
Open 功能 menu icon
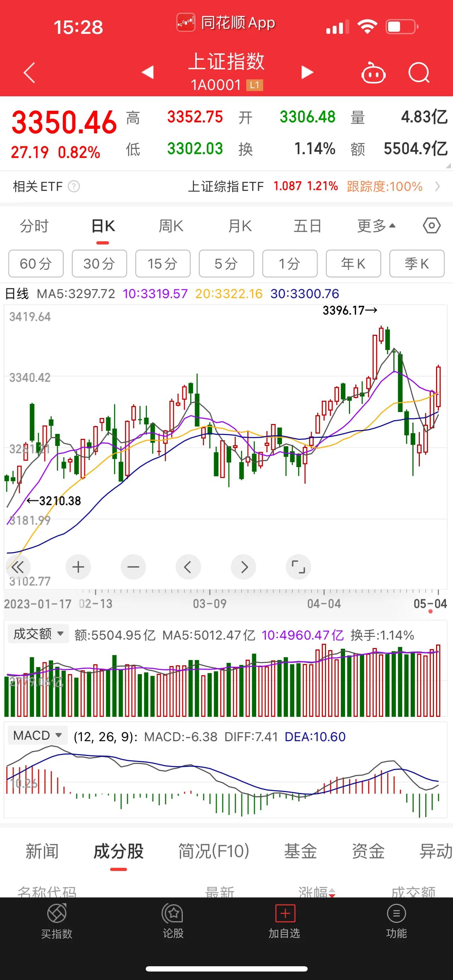[x=396, y=913]
